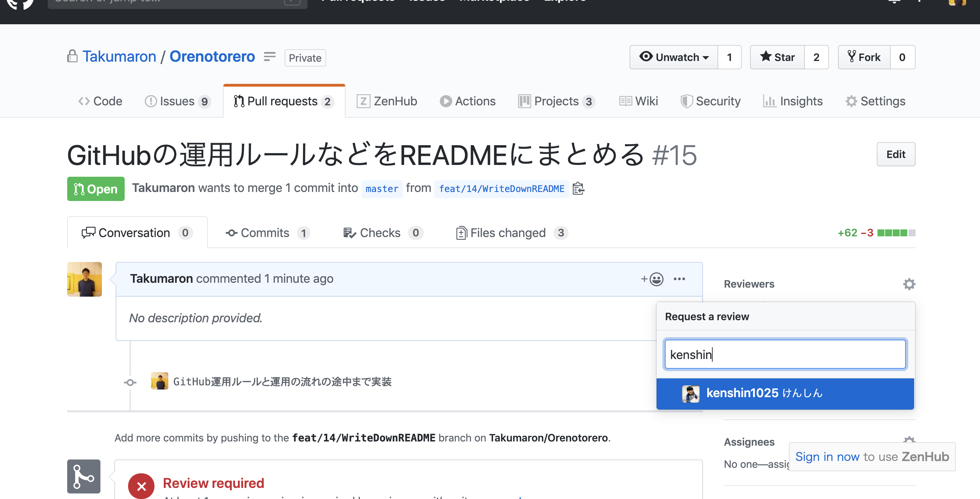Image resolution: width=980 pixels, height=499 pixels.
Task: Click the copy branch name clipboard icon
Action: 578,189
